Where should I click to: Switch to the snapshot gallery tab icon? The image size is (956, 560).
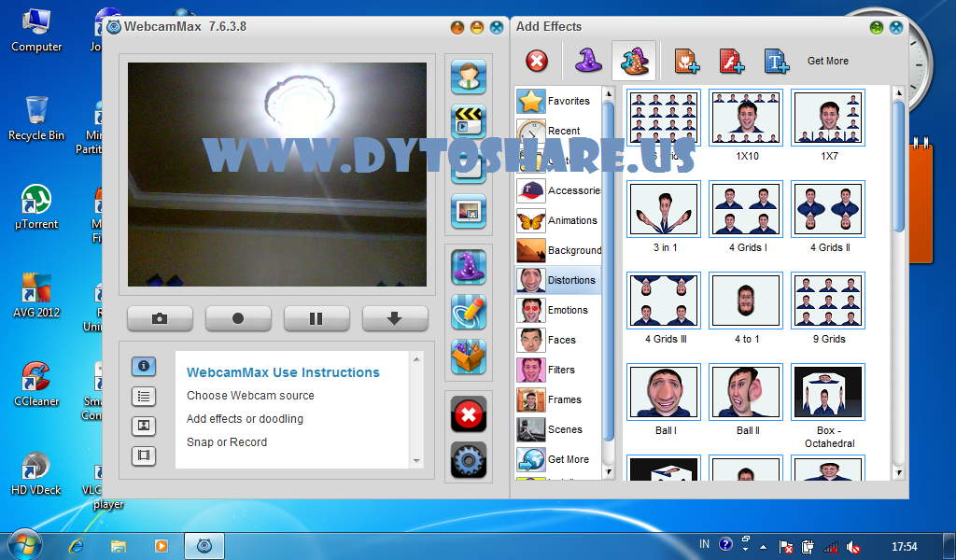coord(144,426)
